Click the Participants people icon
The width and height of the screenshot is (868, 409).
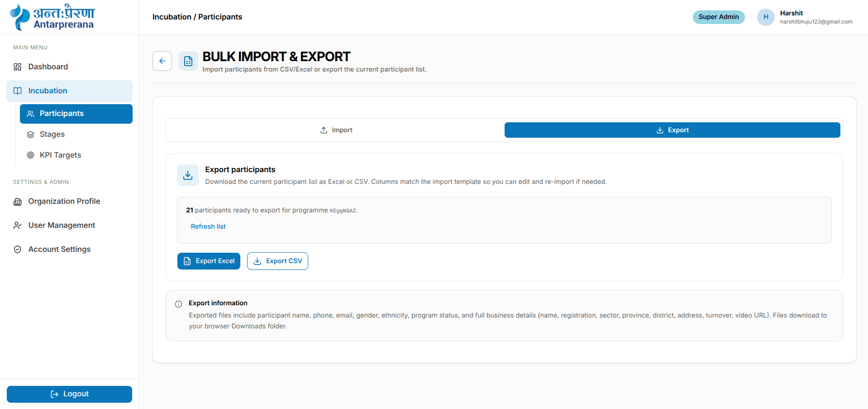pyautogui.click(x=31, y=114)
